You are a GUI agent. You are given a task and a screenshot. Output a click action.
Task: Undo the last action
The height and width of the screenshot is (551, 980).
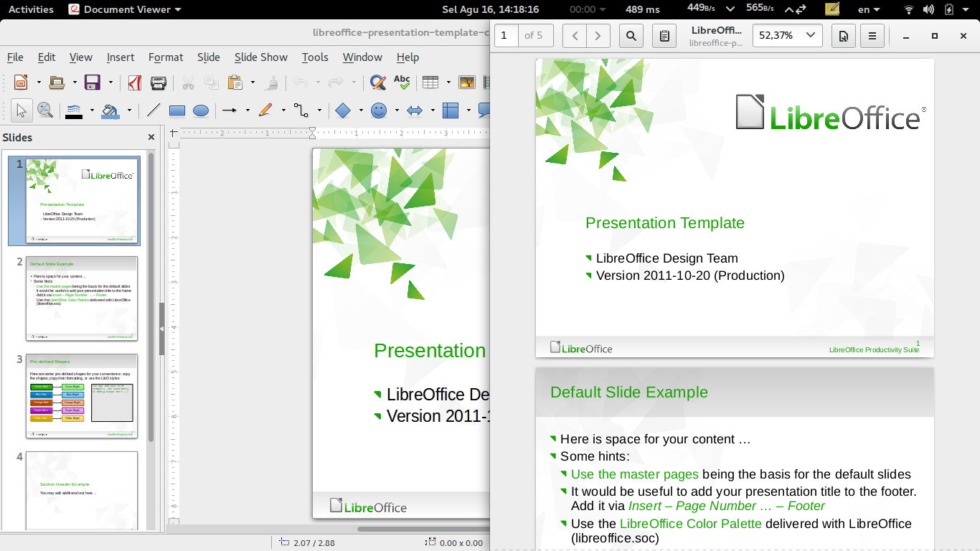pos(300,83)
